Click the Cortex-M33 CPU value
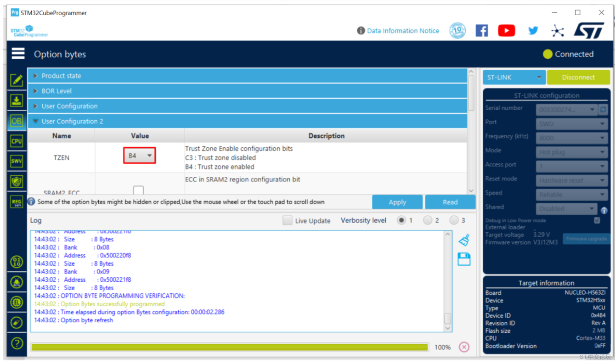The height and width of the screenshot is (364, 615). click(591, 338)
